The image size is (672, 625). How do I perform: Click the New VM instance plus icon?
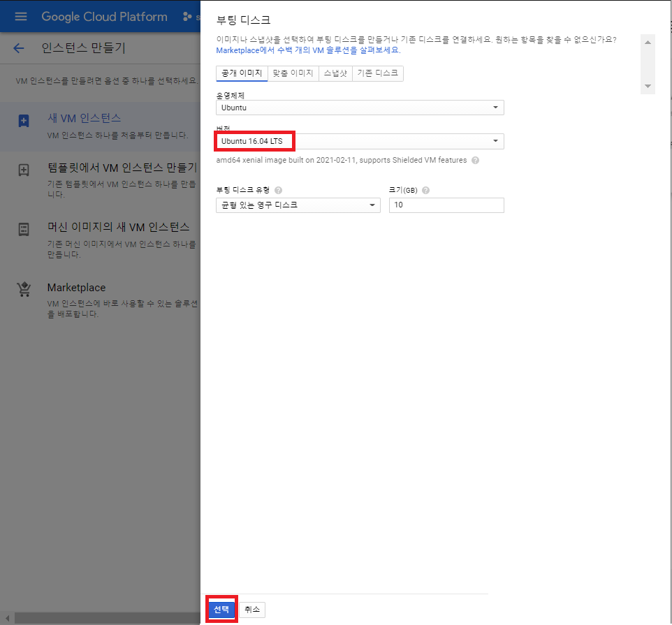24,121
